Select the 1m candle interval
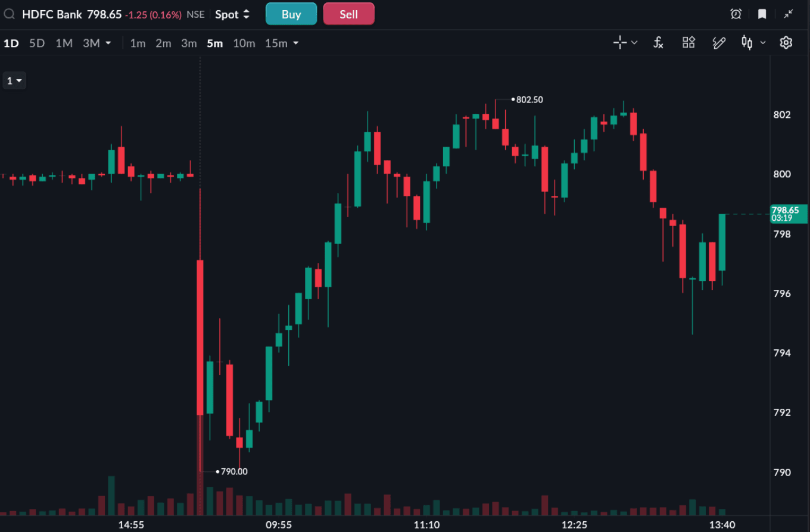810x532 pixels. click(x=138, y=43)
